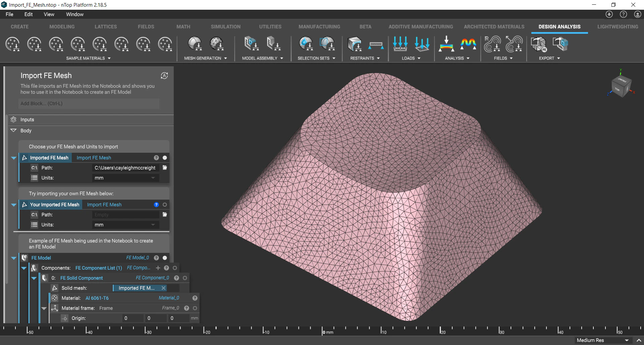Open the FE Export tool

(538, 44)
